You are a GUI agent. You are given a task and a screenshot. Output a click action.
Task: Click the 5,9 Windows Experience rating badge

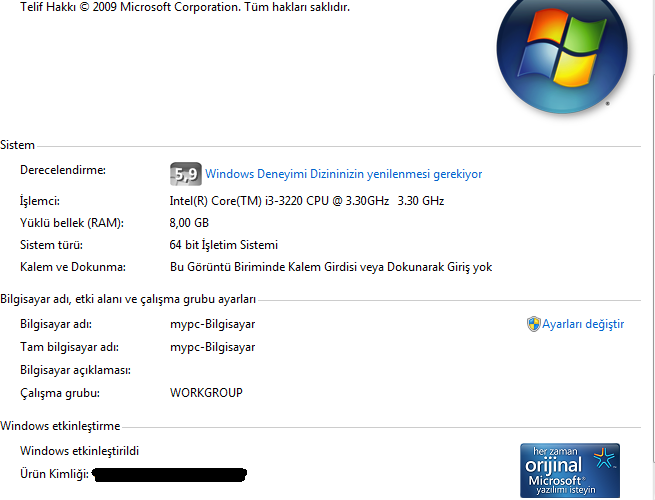point(185,174)
